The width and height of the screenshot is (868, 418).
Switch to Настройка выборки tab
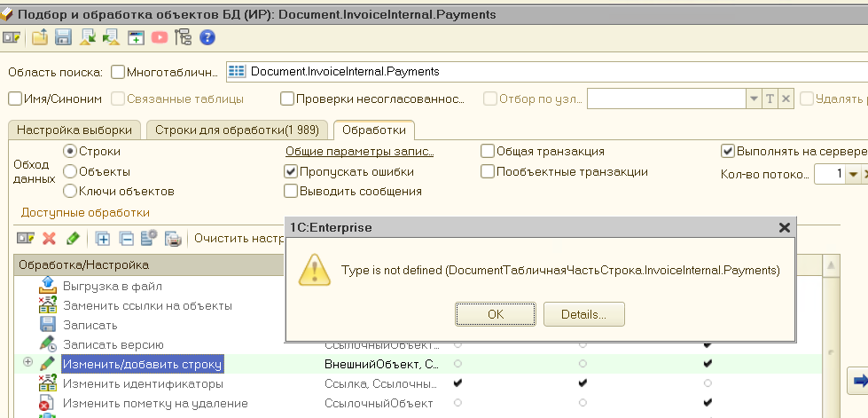click(74, 130)
